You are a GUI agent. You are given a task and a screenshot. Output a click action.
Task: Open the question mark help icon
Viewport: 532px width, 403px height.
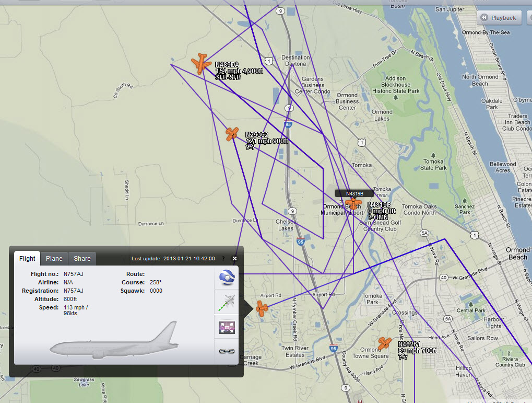tap(223, 259)
